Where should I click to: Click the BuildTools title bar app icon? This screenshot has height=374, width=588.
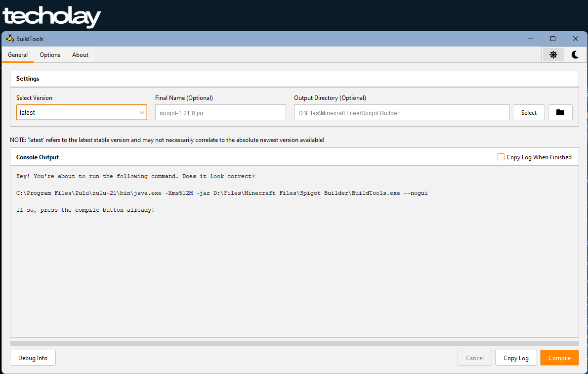point(10,39)
